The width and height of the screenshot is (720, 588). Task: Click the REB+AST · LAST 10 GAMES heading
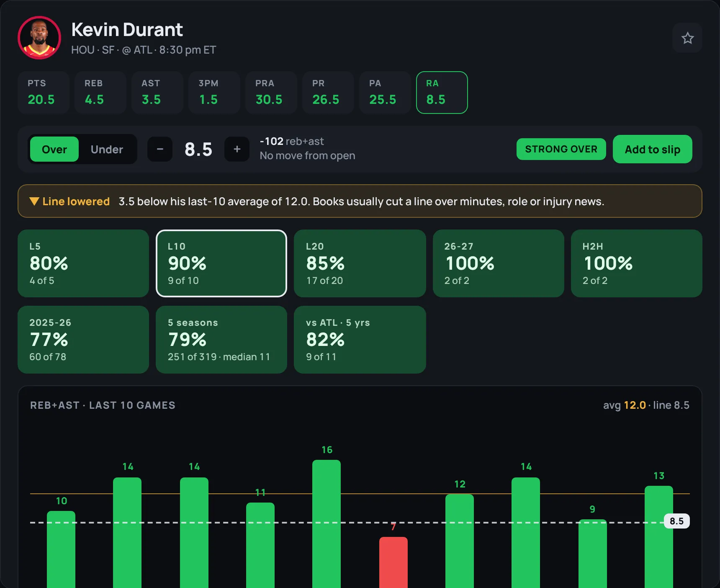tap(103, 405)
